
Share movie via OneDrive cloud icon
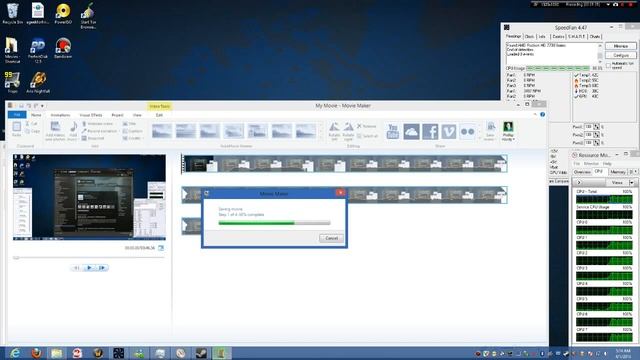(411, 131)
